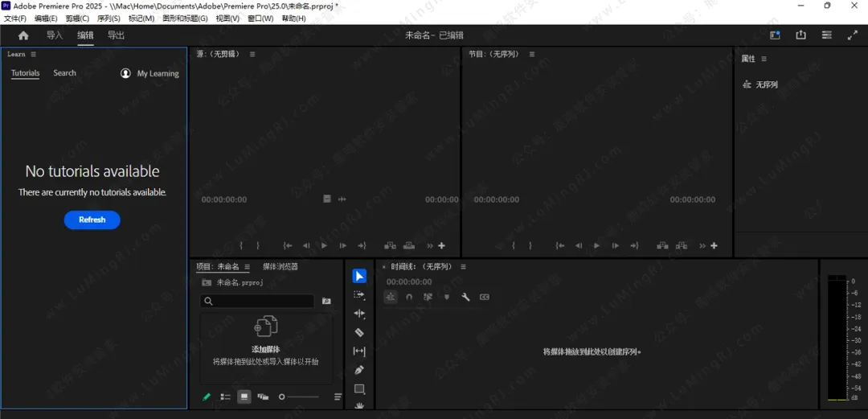
Task: Click the Project panel search field
Action: pos(257,301)
